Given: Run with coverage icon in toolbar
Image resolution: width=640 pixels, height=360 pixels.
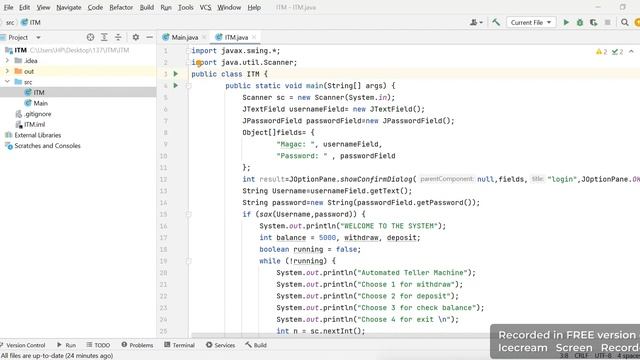Looking at the screenshot, I should [593, 22].
